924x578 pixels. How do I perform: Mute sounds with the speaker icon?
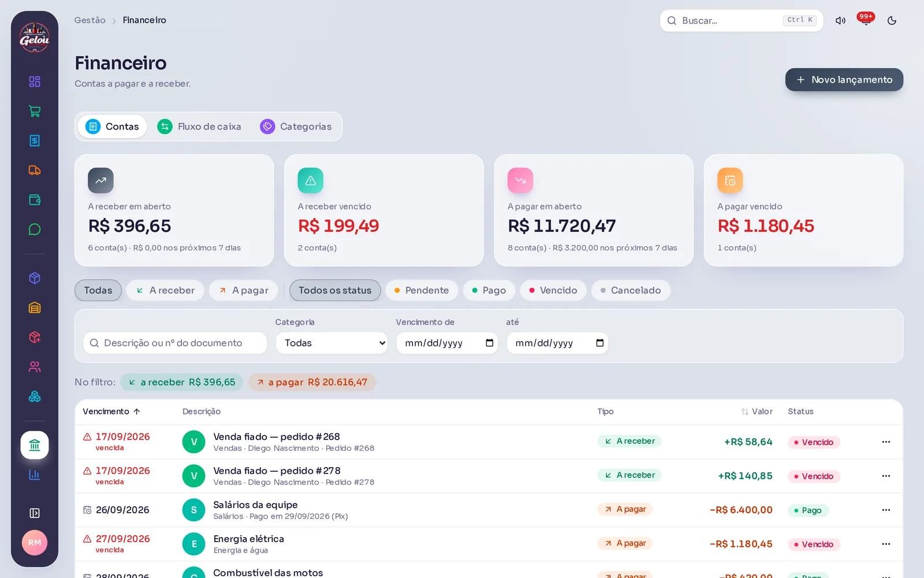(x=840, y=20)
